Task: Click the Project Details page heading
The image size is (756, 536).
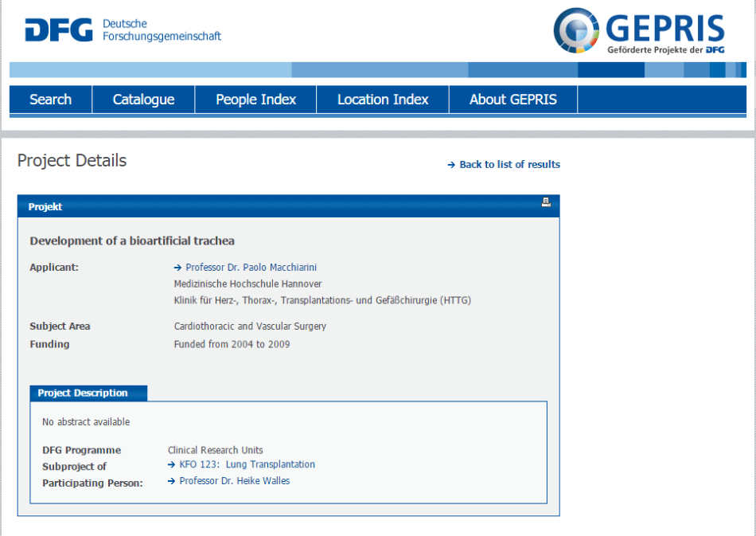Action: [x=72, y=161]
